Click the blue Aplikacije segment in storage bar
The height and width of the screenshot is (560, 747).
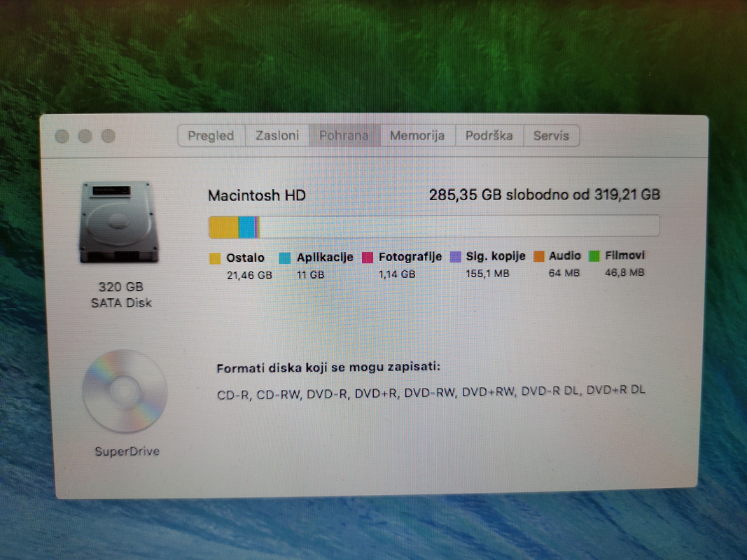[246, 227]
